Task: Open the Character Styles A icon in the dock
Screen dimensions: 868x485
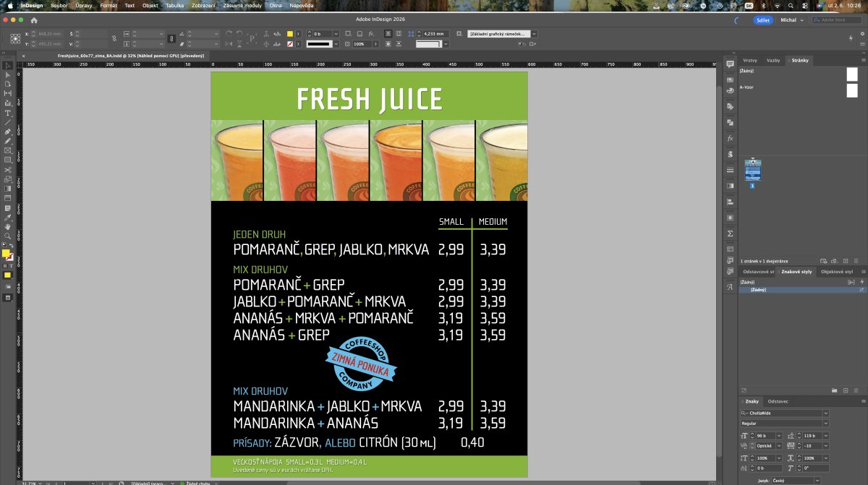Action: coord(730,287)
